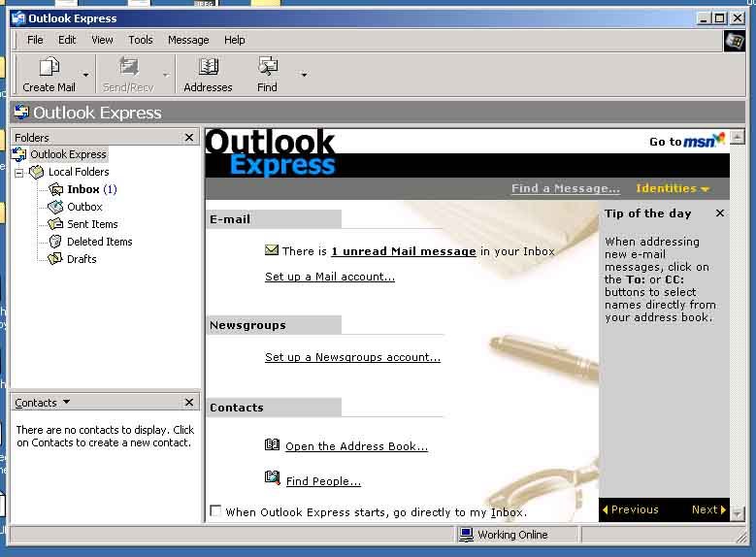Open the Create Mail stationery dropdown arrow
Image resolution: width=756 pixels, height=557 pixels.
[85, 75]
